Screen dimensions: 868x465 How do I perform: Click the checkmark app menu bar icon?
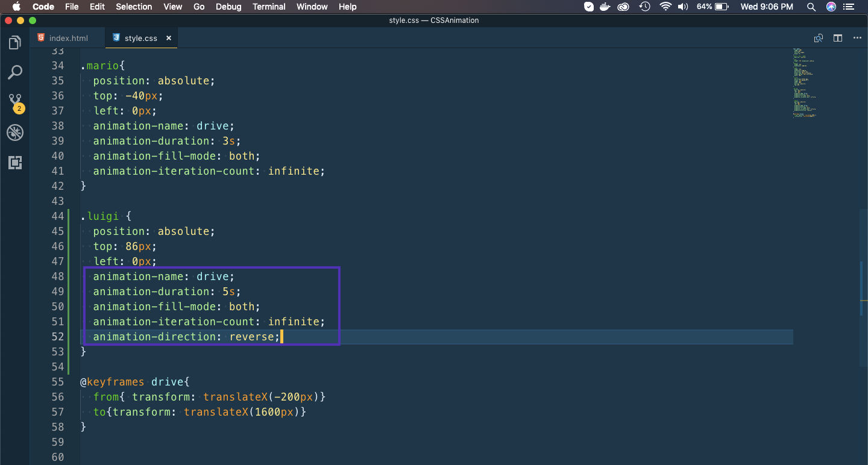click(x=589, y=7)
